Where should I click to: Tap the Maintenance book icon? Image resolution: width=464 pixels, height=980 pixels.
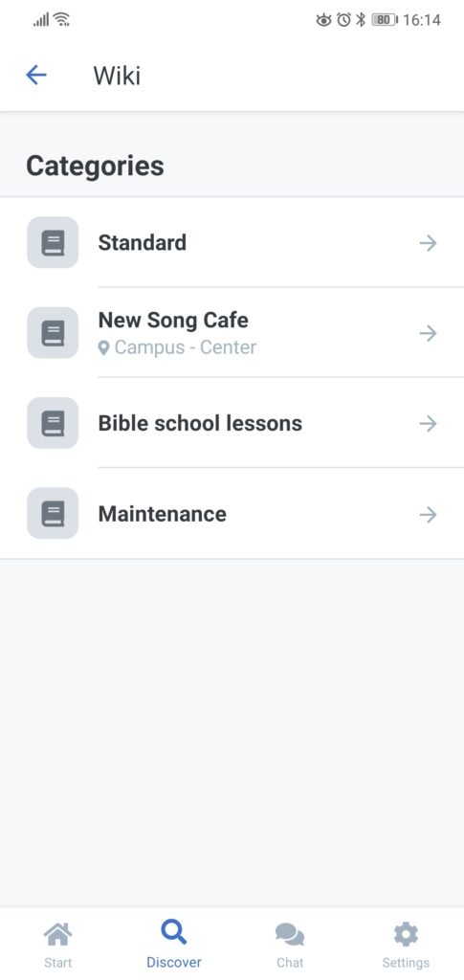[53, 514]
